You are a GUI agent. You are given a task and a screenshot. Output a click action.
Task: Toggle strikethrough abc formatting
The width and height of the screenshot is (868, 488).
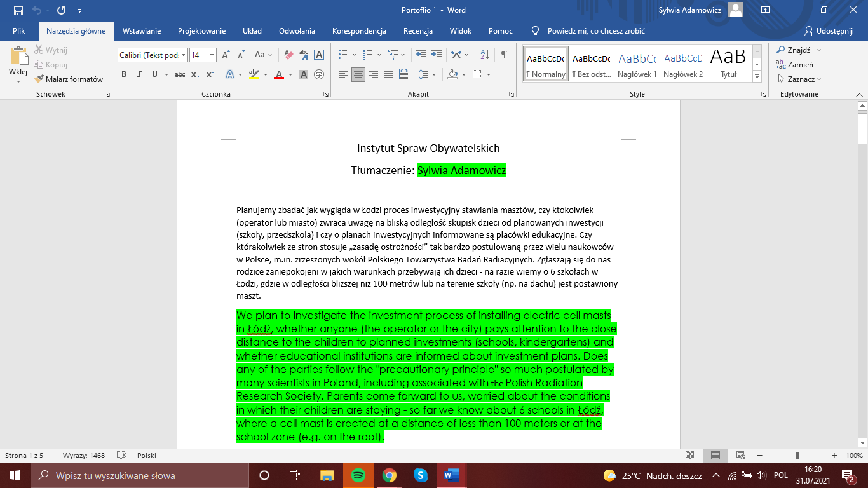(180, 74)
